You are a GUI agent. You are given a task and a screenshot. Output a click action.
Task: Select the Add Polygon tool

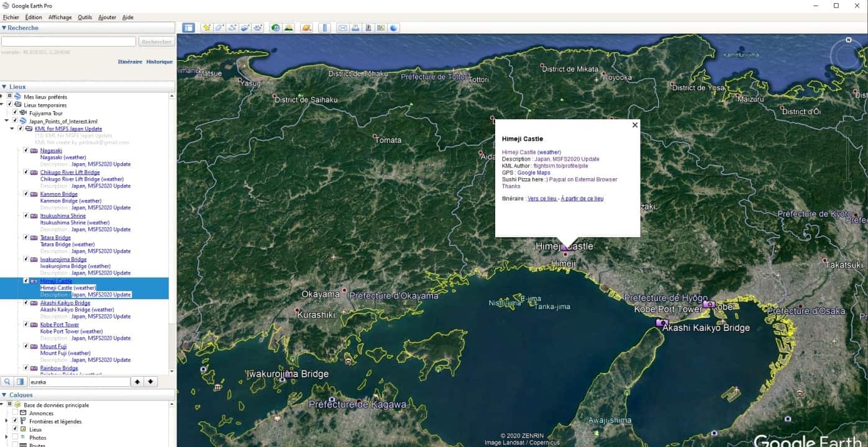coord(220,28)
